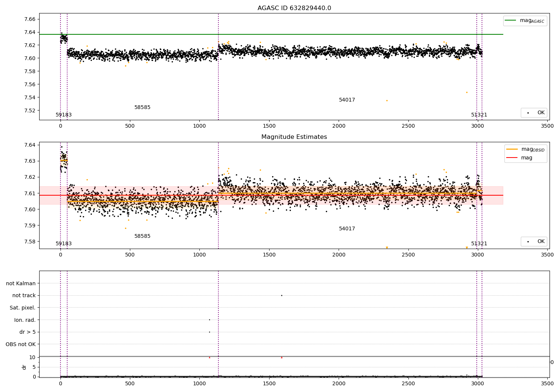Image resolution: width=560 pixels, height=392 pixels.
Task: Click the title 'AGASC ID 632829440.0'
Action: coord(294,8)
